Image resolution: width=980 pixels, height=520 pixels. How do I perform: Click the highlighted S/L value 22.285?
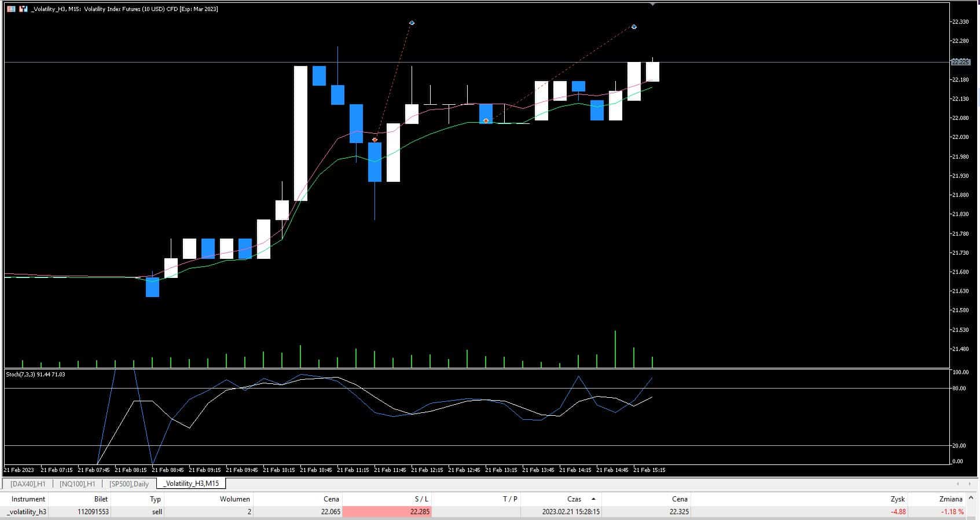point(387,511)
